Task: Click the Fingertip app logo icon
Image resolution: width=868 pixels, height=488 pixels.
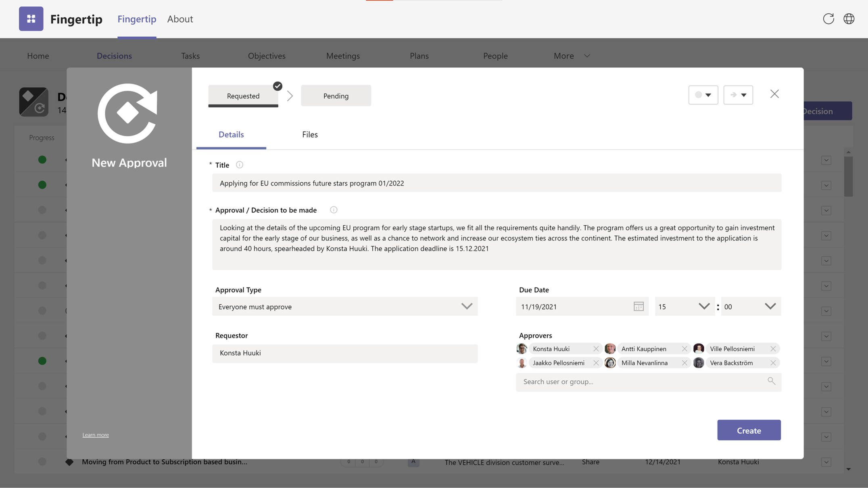Action: (x=31, y=19)
